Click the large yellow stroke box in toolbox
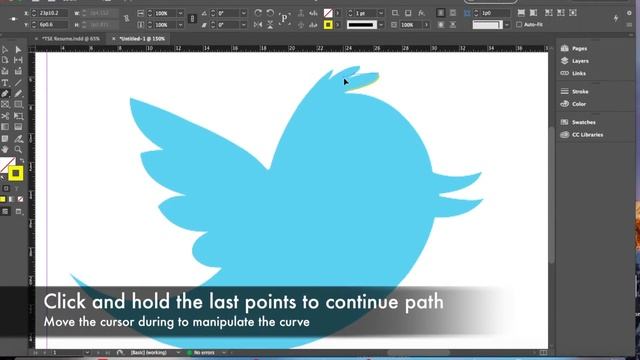Image resolution: width=640 pixels, height=360 pixels. tap(16, 174)
